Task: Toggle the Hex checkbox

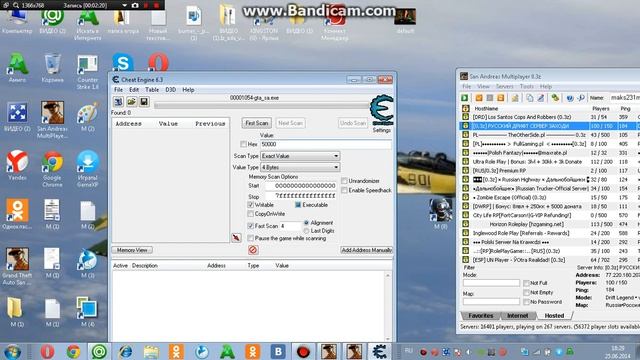Action: (x=244, y=144)
